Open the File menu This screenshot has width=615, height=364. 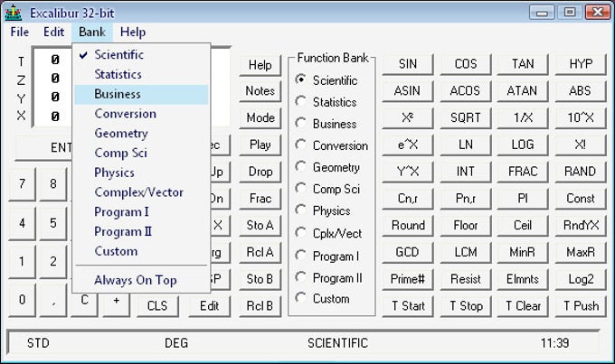click(x=20, y=32)
